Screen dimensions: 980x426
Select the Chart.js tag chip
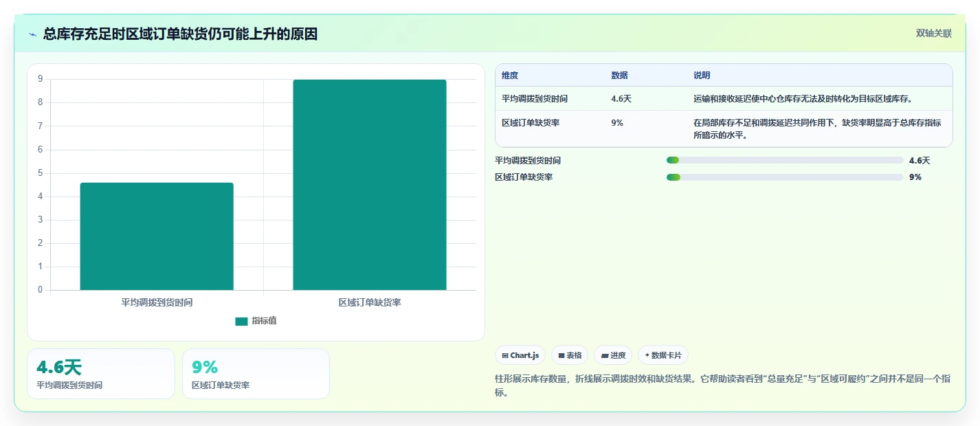click(520, 355)
